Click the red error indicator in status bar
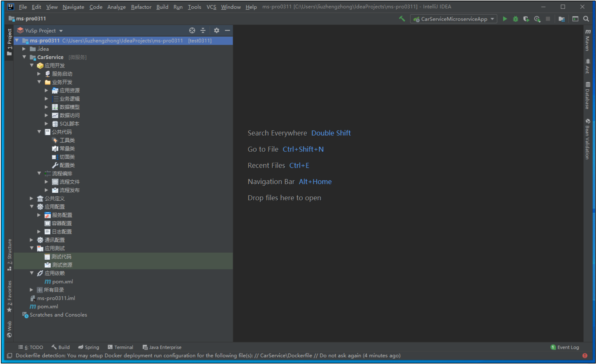This screenshot has height=364, width=596. [x=585, y=355]
